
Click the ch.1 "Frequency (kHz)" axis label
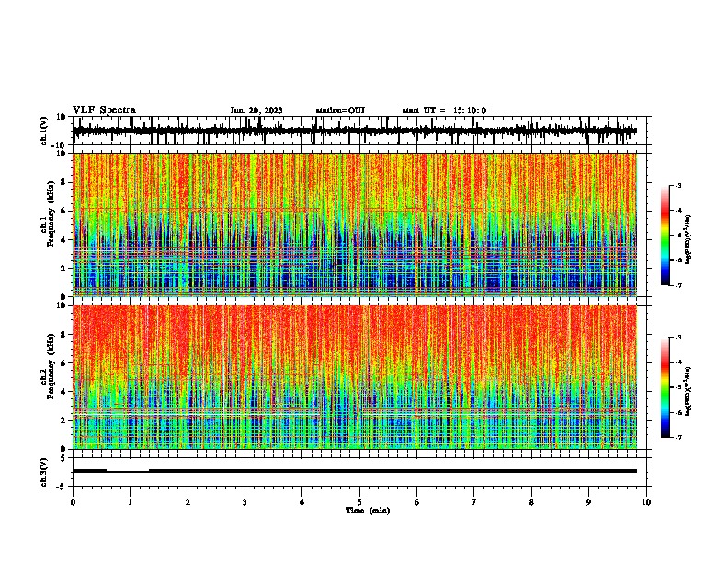51,214
